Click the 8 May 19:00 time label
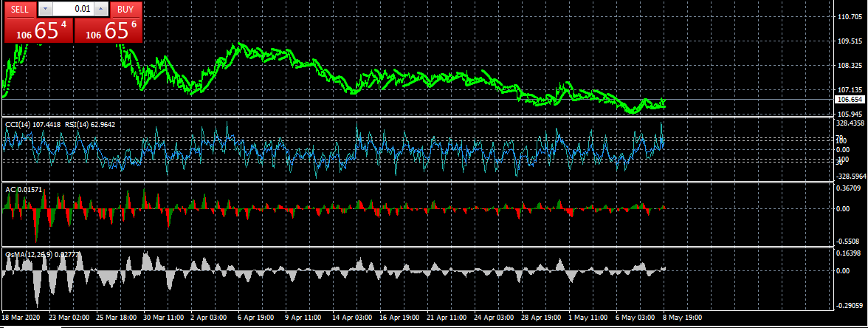Viewport: 868px width, 328px height. 683,318
